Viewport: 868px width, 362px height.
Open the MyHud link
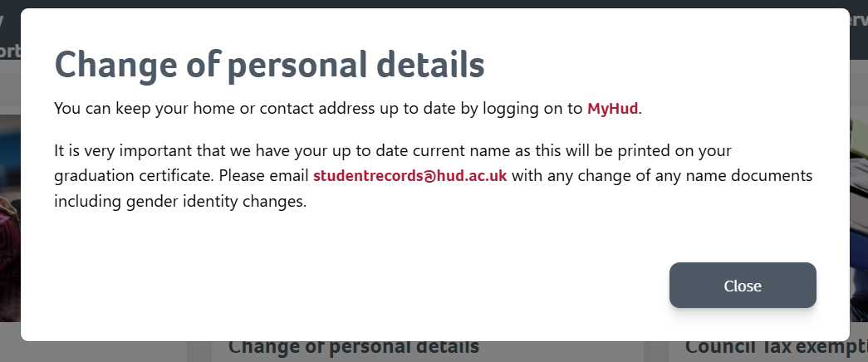(614, 108)
